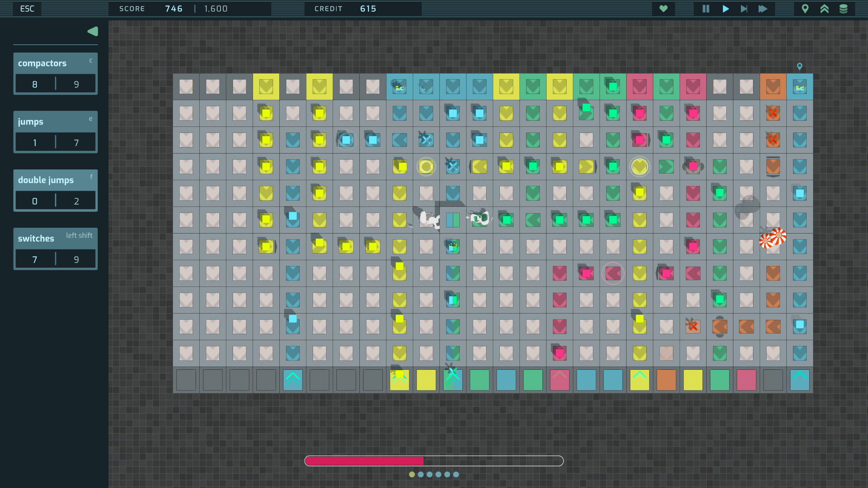Pause the simulation
868x488 pixels.
(x=705, y=9)
